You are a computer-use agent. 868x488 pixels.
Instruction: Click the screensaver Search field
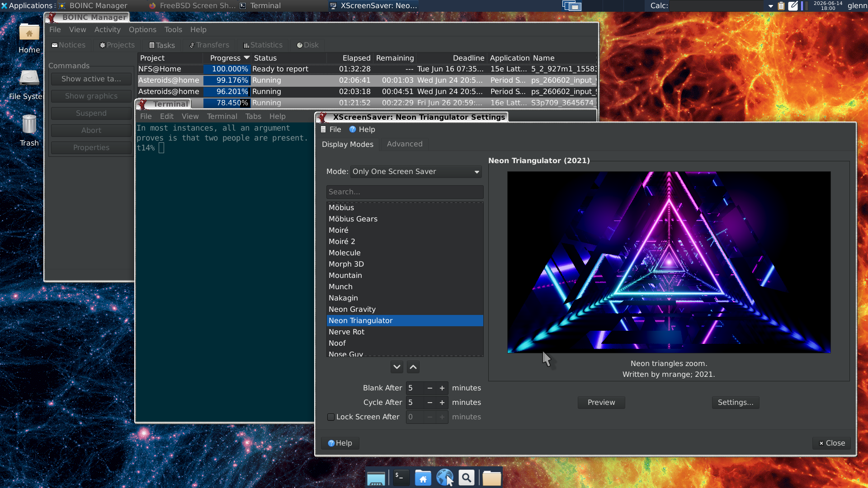[405, 192]
